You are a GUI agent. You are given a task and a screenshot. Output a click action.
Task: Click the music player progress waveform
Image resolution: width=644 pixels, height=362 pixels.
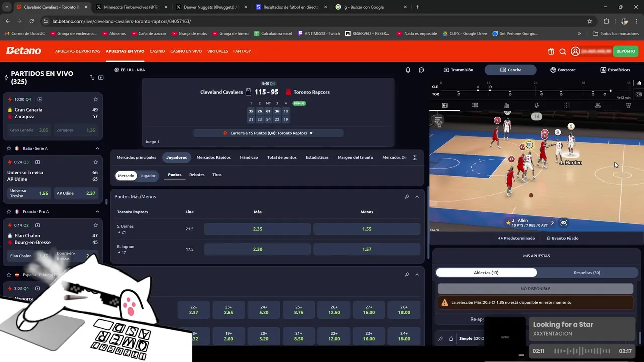point(583,351)
